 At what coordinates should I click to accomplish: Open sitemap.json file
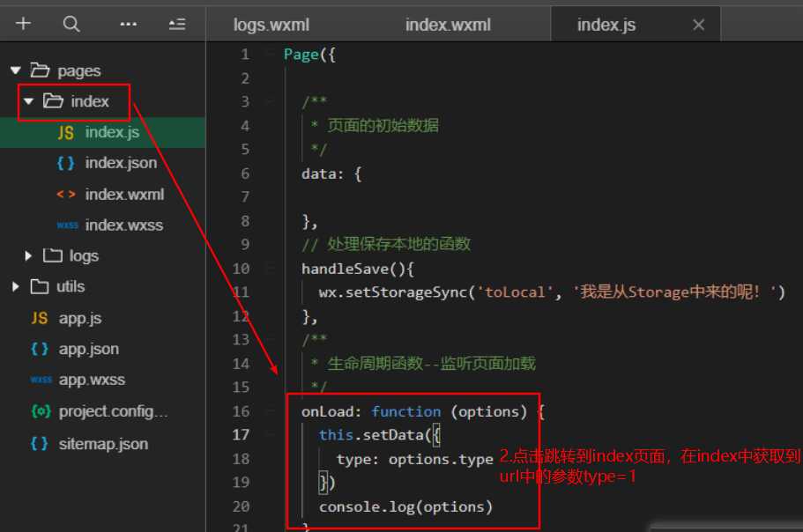[x=102, y=444]
